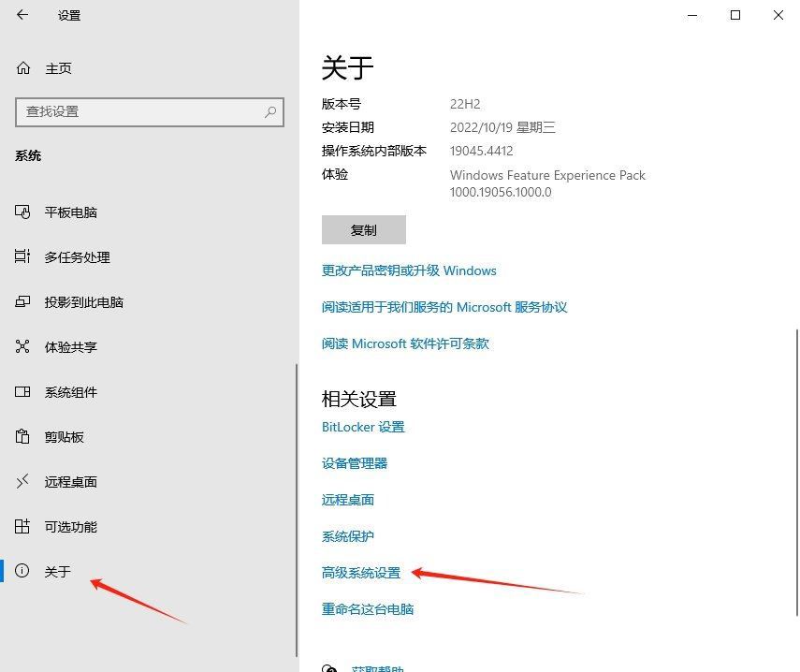Open BitLocker 设置
Viewport: 800px width, 672px height.
364,427
